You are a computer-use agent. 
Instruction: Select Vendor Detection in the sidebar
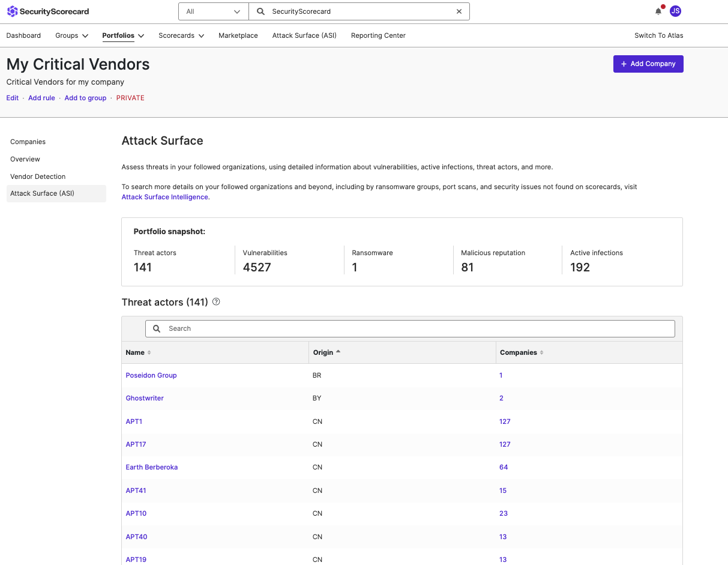[x=56, y=177]
